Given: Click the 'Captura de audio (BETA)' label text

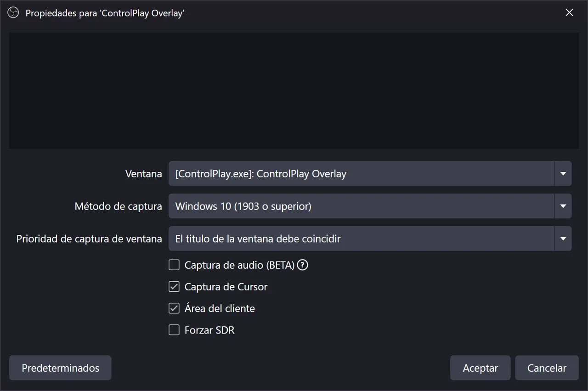Looking at the screenshot, I should 239,265.
